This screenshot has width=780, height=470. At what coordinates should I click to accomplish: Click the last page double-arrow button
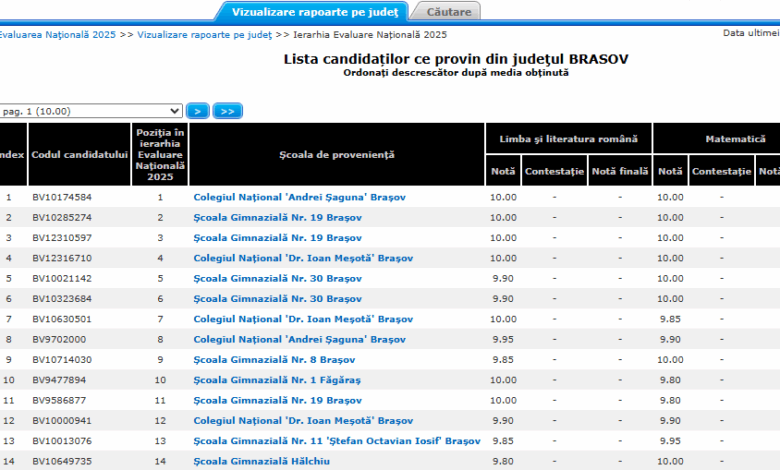coord(228,111)
